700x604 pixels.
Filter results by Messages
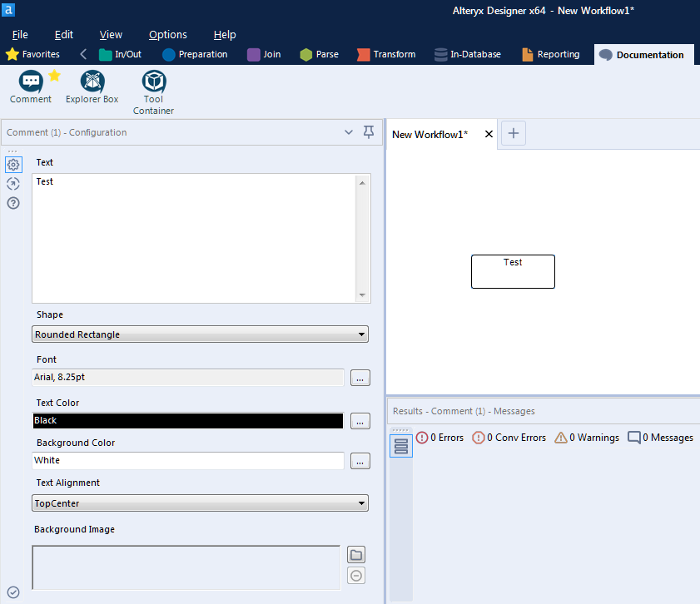pos(660,437)
